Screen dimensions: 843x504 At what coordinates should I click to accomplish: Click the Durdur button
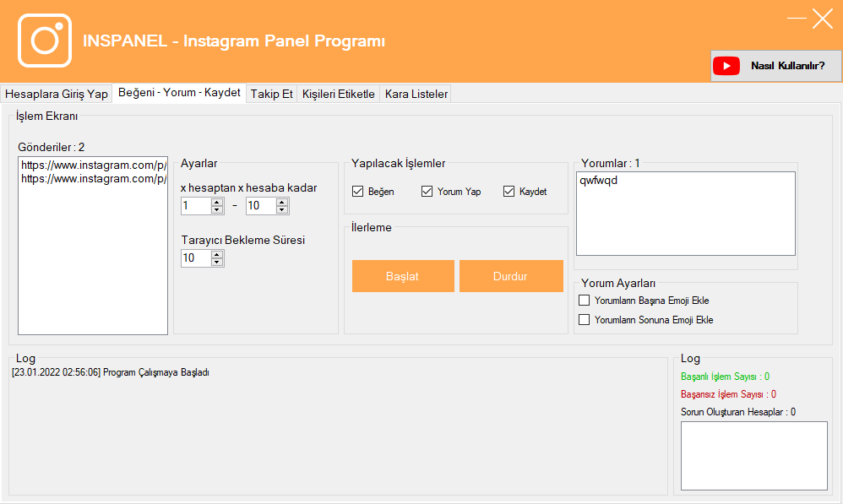[x=511, y=276]
